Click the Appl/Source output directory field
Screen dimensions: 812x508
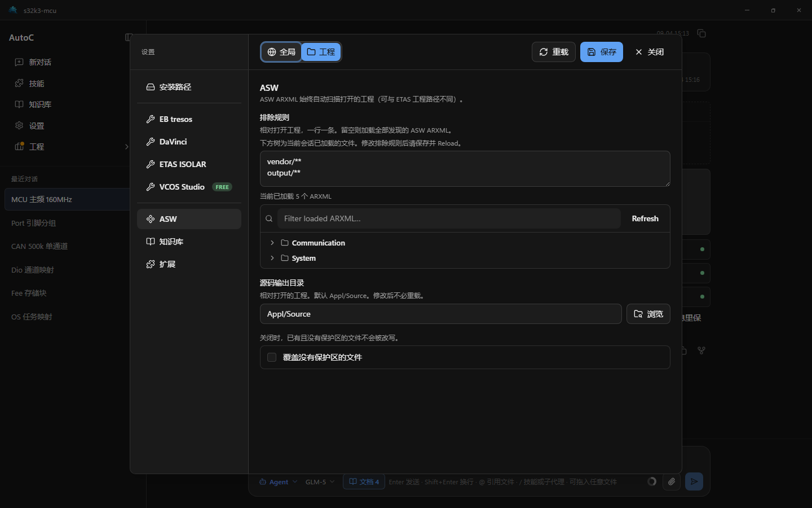[440, 314]
